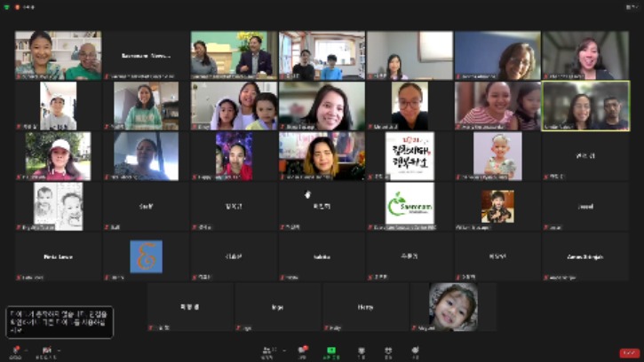Select the highlighted active speaker video tile
The height and width of the screenshot is (362, 644).
pyautogui.click(x=585, y=106)
